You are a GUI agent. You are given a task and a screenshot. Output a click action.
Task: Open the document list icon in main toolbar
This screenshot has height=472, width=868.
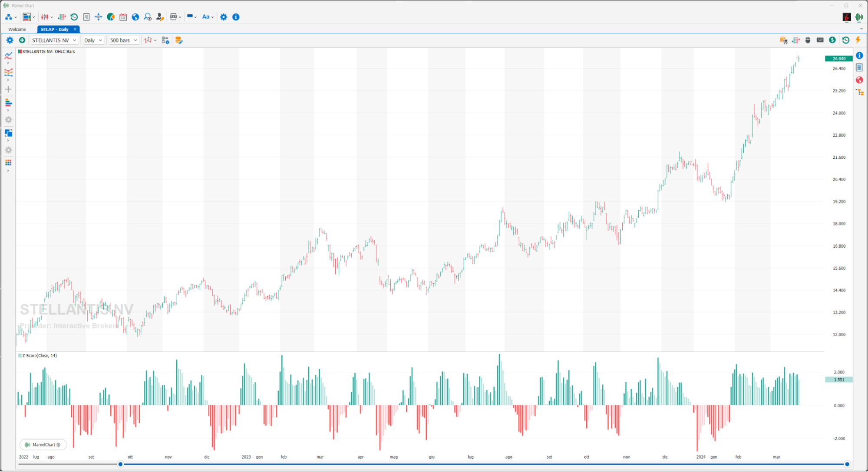86,17
